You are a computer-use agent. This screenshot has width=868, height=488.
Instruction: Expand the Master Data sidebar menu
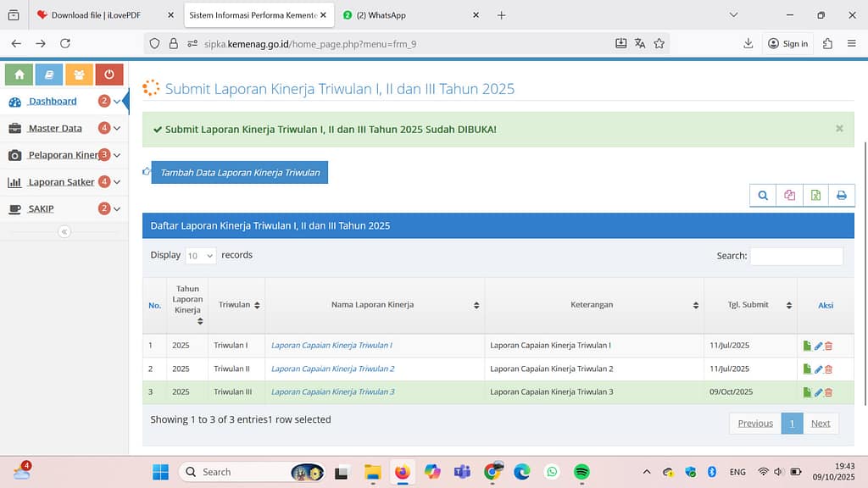point(56,128)
